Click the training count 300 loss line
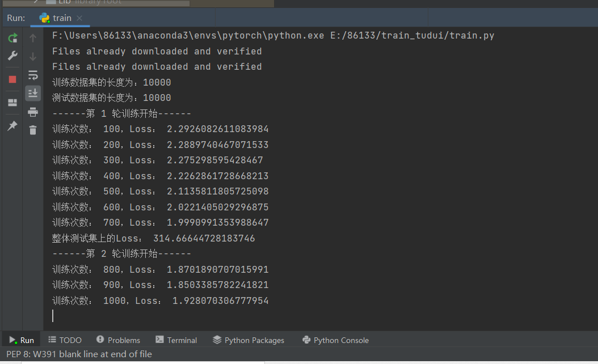Image resolution: width=598 pixels, height=364 pixels. [158, 160]
